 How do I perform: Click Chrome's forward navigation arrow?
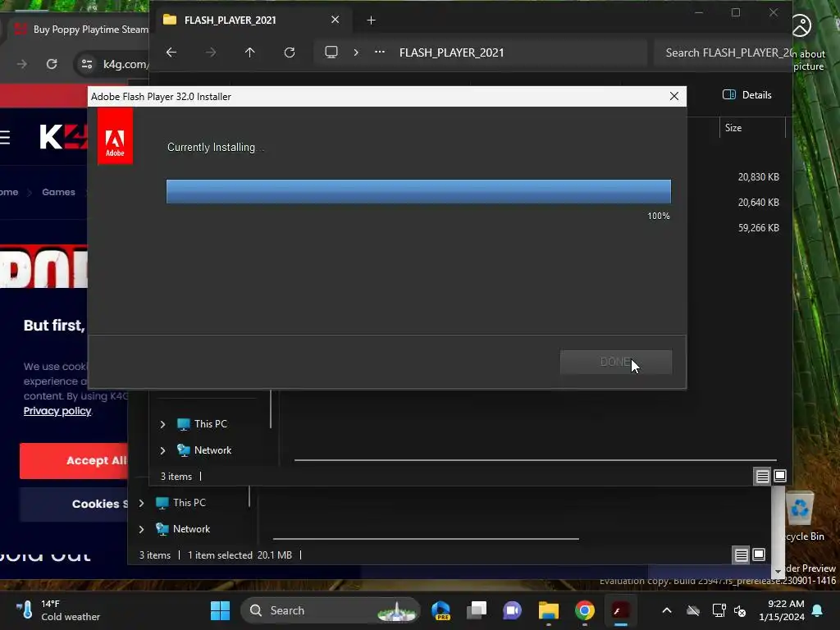click(x=22, y=64)
